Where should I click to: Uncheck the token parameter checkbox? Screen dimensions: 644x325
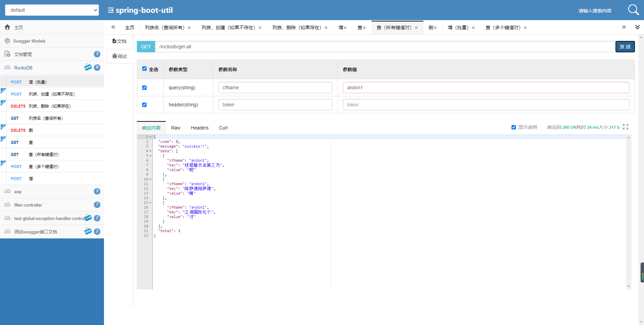coord(145,105)
